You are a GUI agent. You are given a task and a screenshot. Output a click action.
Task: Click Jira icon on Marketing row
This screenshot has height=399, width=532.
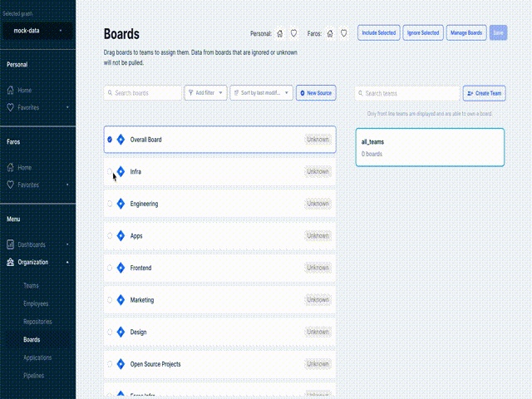pos(121,300)
